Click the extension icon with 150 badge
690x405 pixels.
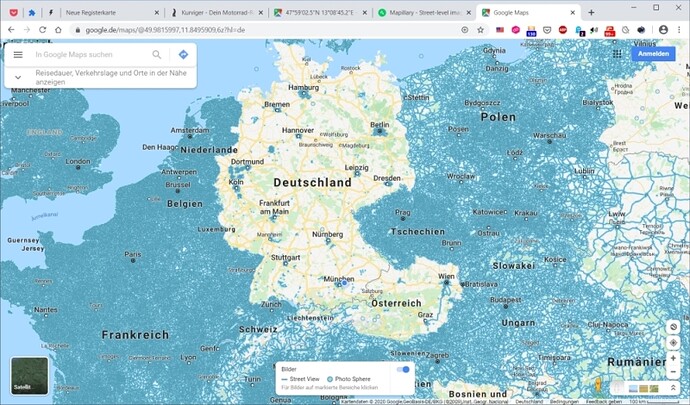pyautogui.click(x=531, y=30)
